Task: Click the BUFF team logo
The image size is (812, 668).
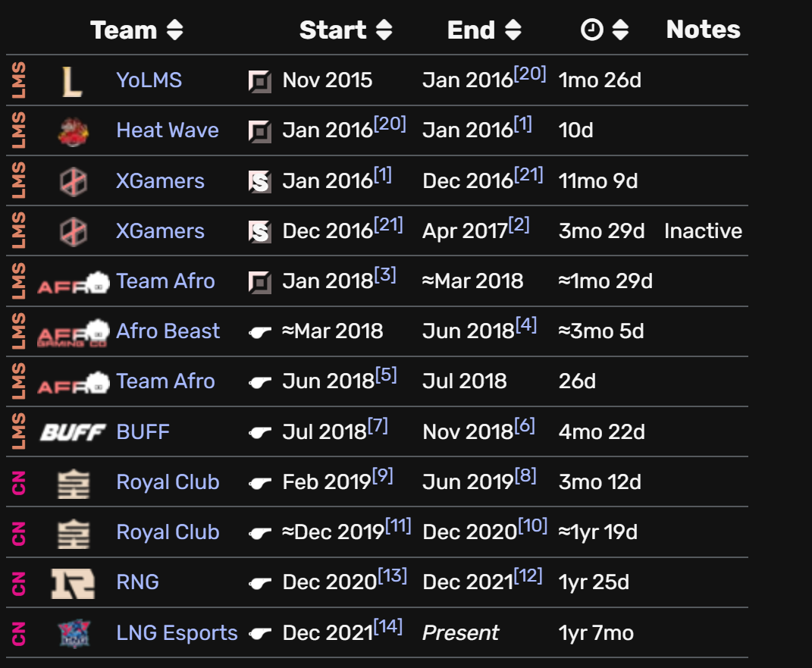Action: click(x=73, y=432)
